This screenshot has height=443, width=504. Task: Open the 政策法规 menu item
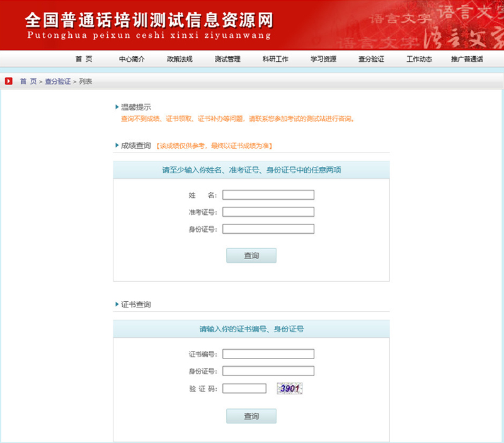tap(180, 59)
